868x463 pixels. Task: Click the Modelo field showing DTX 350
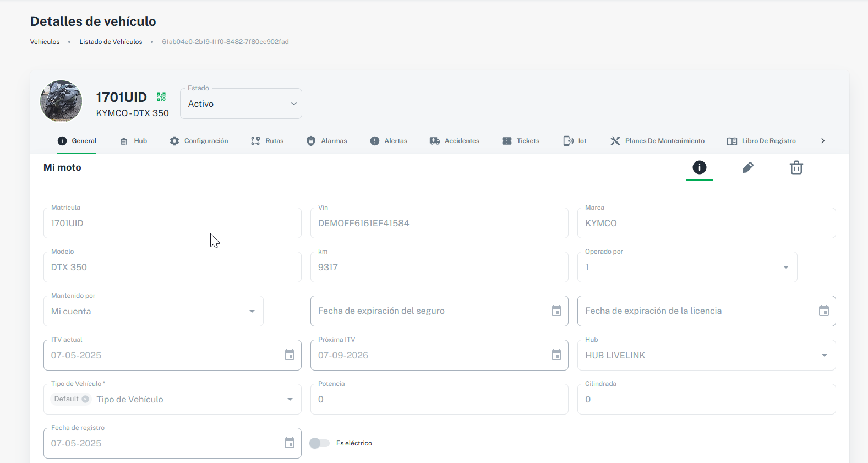click(172, 267)
